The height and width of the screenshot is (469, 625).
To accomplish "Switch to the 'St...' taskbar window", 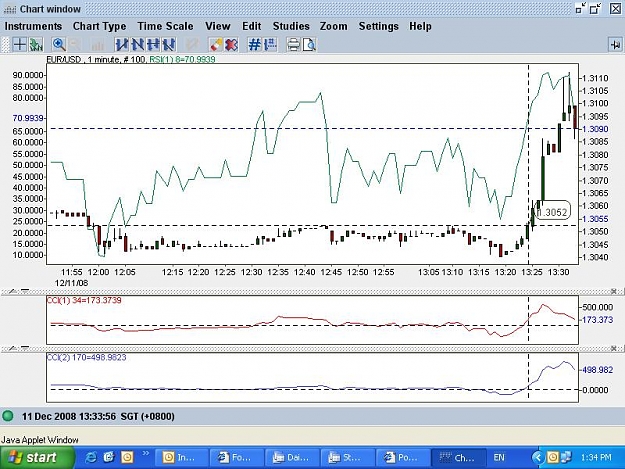I will click(348, 457).
